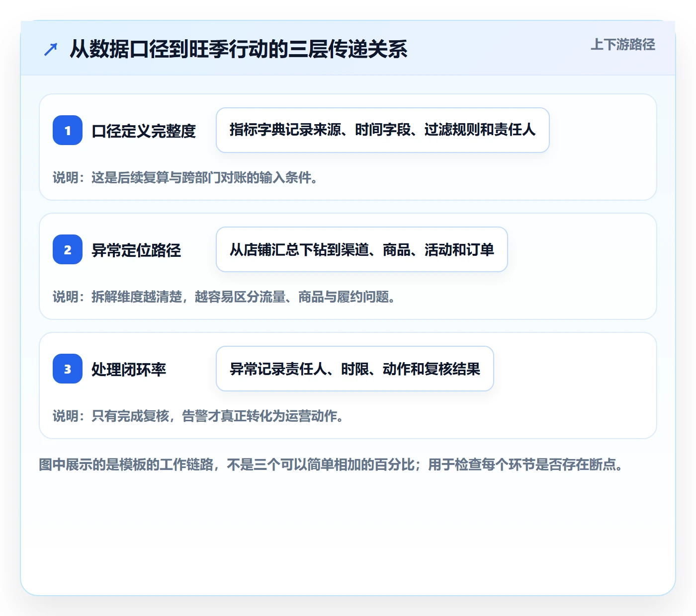The height and width of the screenshot is (616, 696).
Task: Click the title 从数据口径到旺季行动的三层传递关系
Action: tap(239, 49)
